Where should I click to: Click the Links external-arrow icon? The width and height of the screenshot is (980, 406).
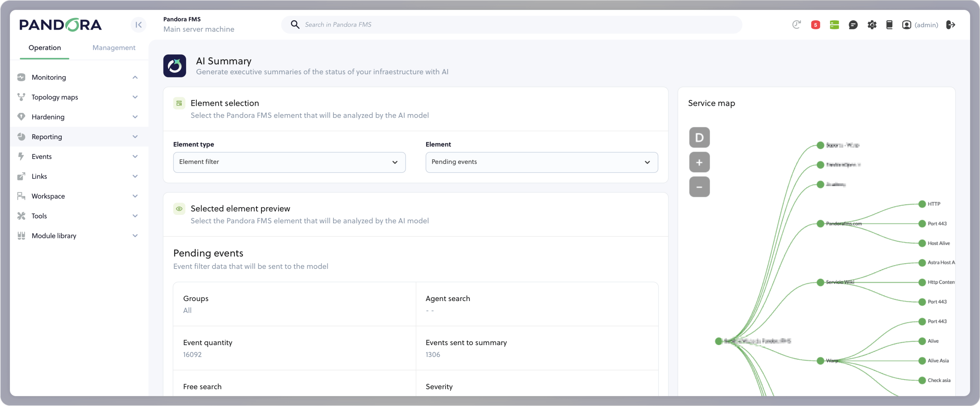(x=21, y=176)
